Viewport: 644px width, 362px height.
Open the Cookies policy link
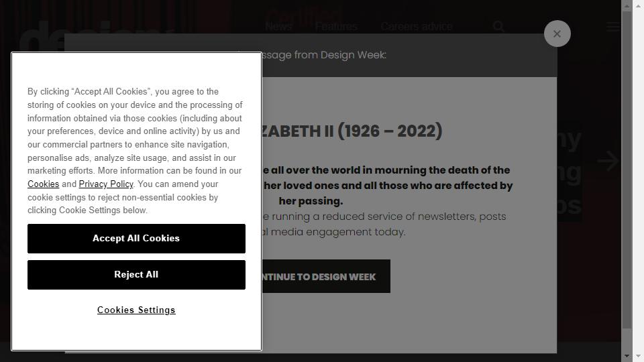(x=43, y=184)
